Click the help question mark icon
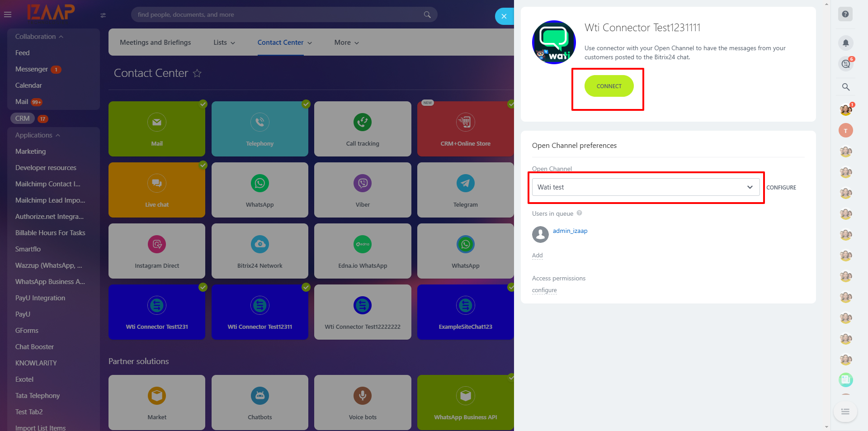This screenshot has height=431, width=868. pyautogui.click(x=845, y=14)
